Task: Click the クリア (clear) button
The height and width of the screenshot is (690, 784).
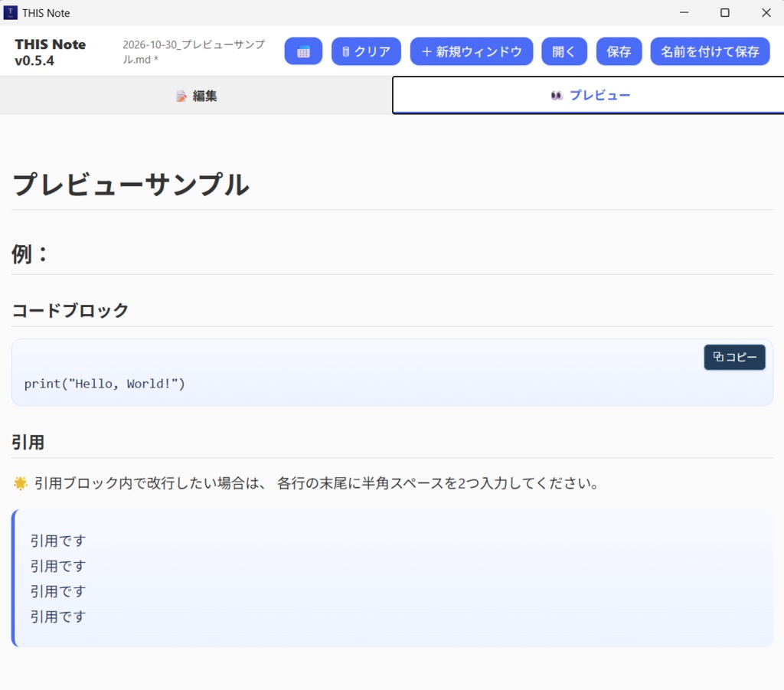Action: tap(366, 51)
